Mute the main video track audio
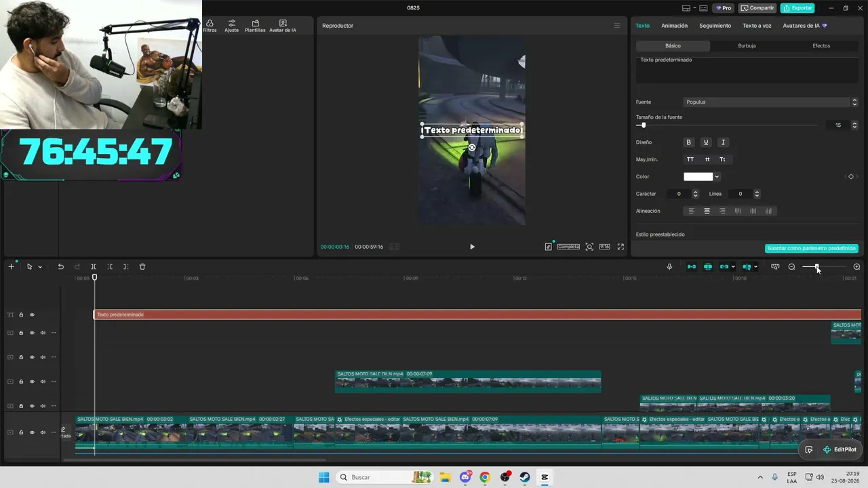 tap(43, 432)
